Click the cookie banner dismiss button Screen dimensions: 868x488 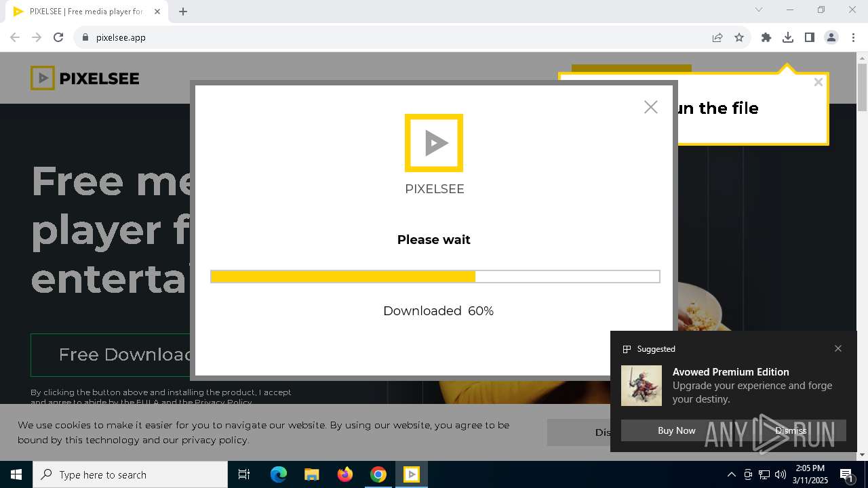pyautogui.click(x=578, y=432)
